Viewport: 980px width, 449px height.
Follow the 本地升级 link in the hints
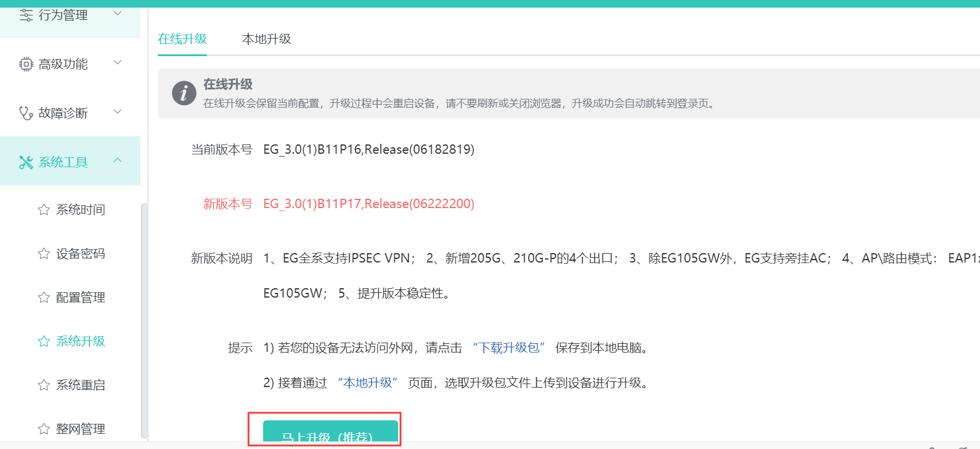(x=367, y=383)
